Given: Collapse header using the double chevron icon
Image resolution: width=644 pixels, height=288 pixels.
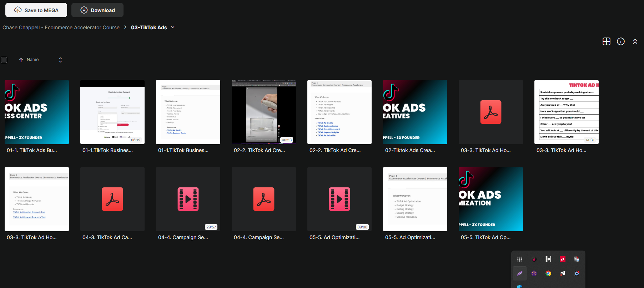Looking at the screenshot, I should (635, 41).
